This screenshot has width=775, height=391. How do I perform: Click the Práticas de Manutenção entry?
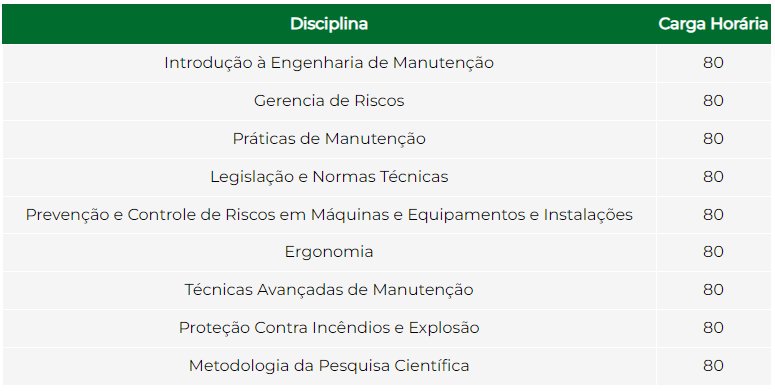coord(329,139)
